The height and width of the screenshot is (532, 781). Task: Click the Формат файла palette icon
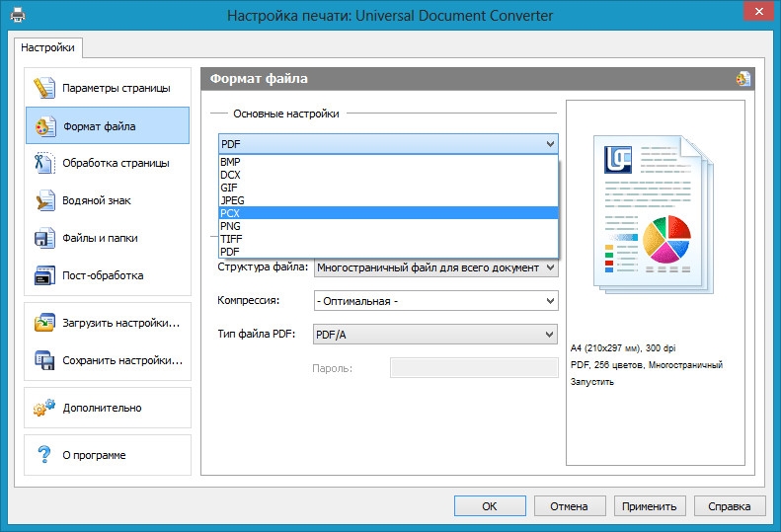pos(44,126)
